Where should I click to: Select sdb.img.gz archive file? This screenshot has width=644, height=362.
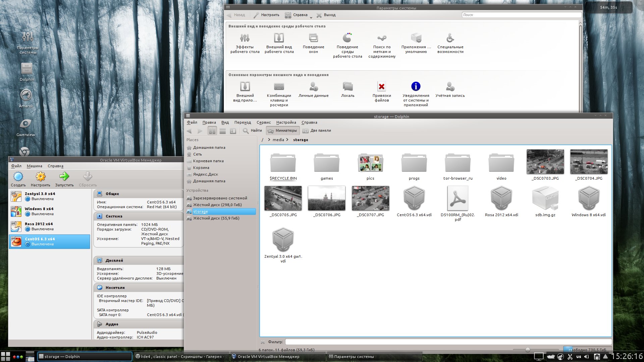point(545,202)
